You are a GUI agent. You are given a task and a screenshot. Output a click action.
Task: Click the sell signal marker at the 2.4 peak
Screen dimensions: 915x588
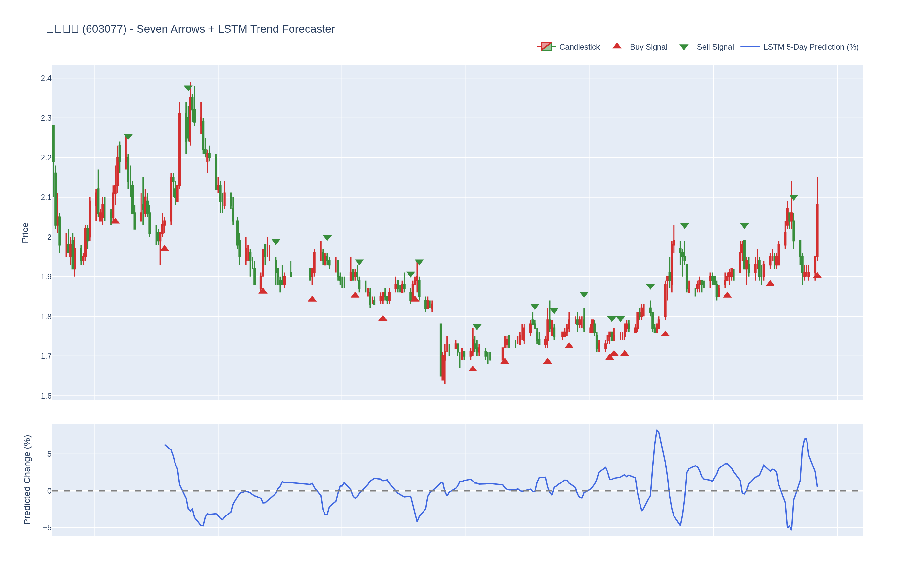coord(188,88)
